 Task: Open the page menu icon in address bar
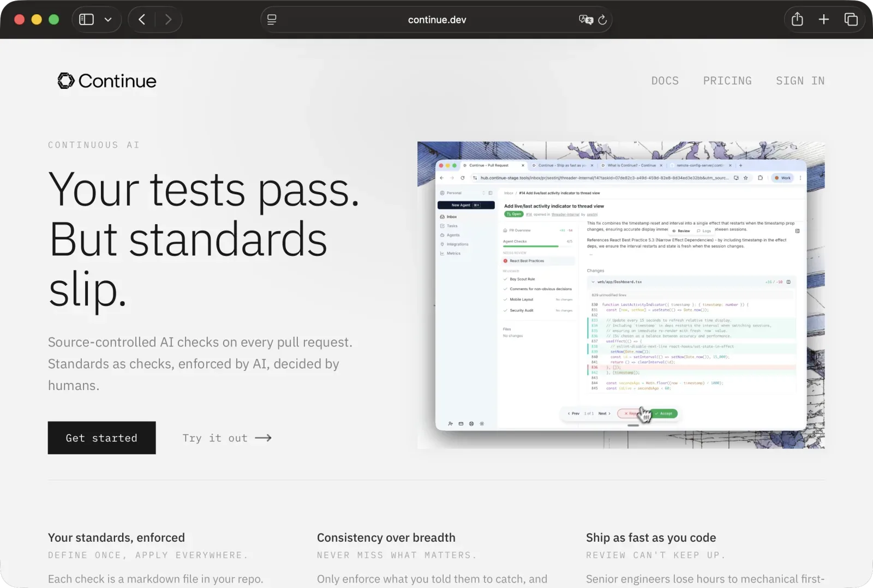click(x=272, y=20)
